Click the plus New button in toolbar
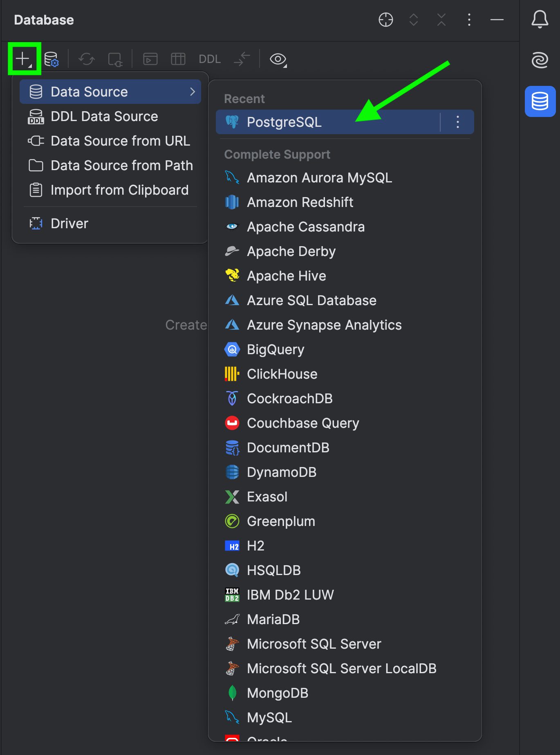The width and height of the screenshot is (560, 755). (x=23, y=59)
